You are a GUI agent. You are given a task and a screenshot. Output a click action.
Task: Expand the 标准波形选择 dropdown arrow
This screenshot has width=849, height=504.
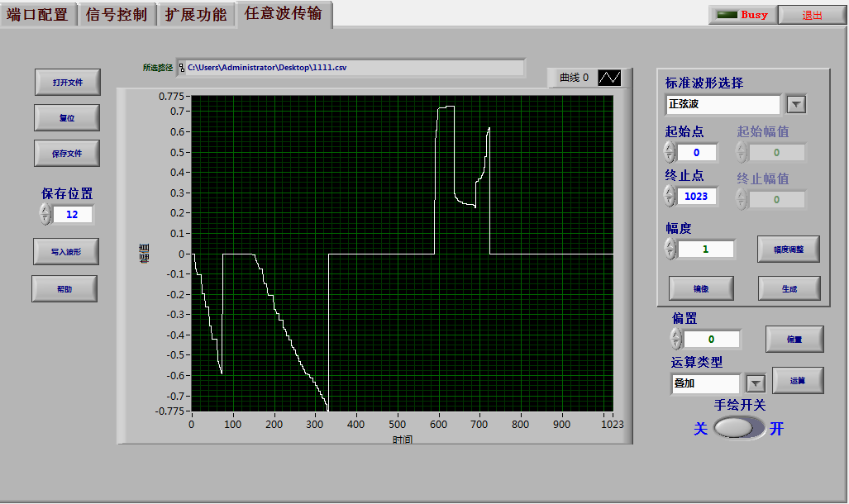[x=795, y=104]
